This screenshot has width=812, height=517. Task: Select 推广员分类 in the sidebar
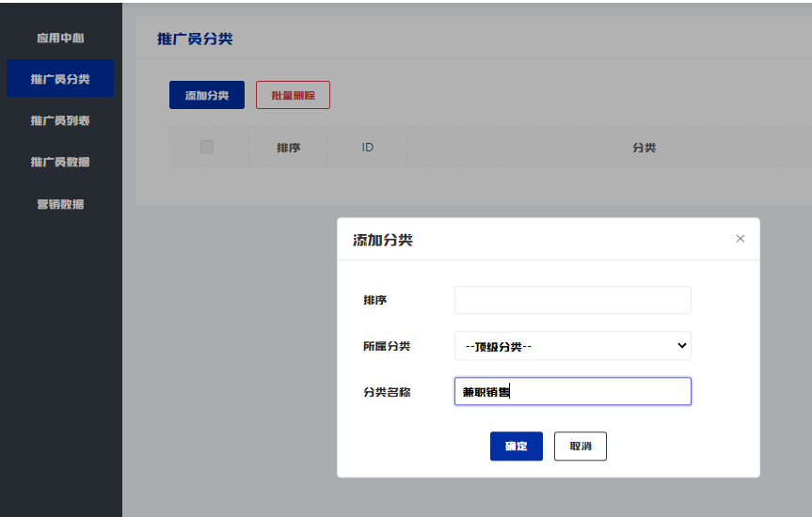60,79
